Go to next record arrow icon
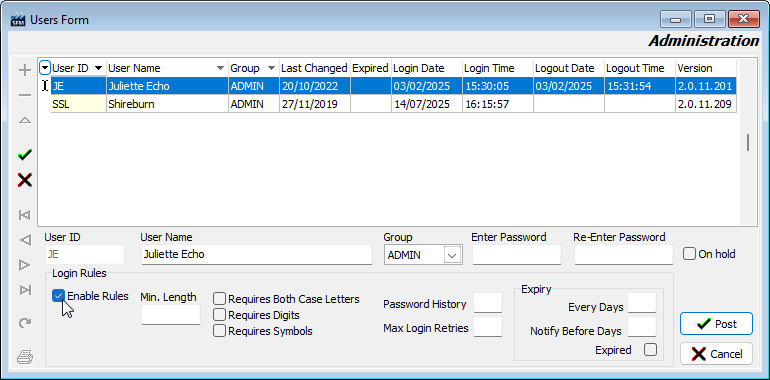Screen dimensions: 770x380 (x=25, y=265)
